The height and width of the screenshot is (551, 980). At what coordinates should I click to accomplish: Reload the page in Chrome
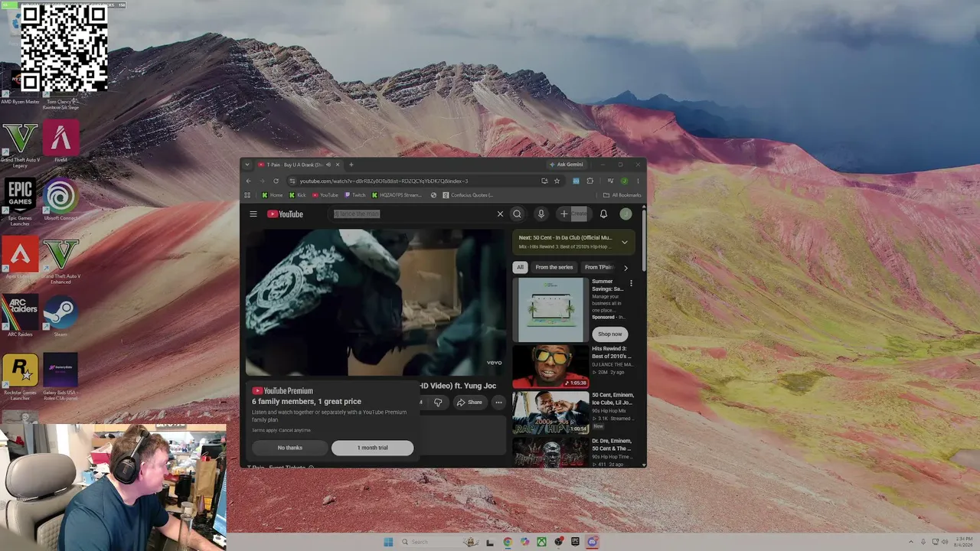pos(276,181)
